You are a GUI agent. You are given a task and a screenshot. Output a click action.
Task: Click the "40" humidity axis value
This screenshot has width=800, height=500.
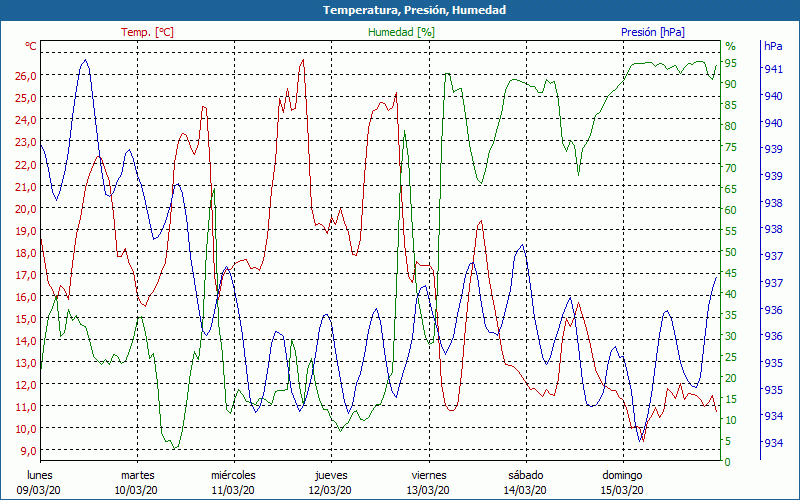click(x=731, y=294)
